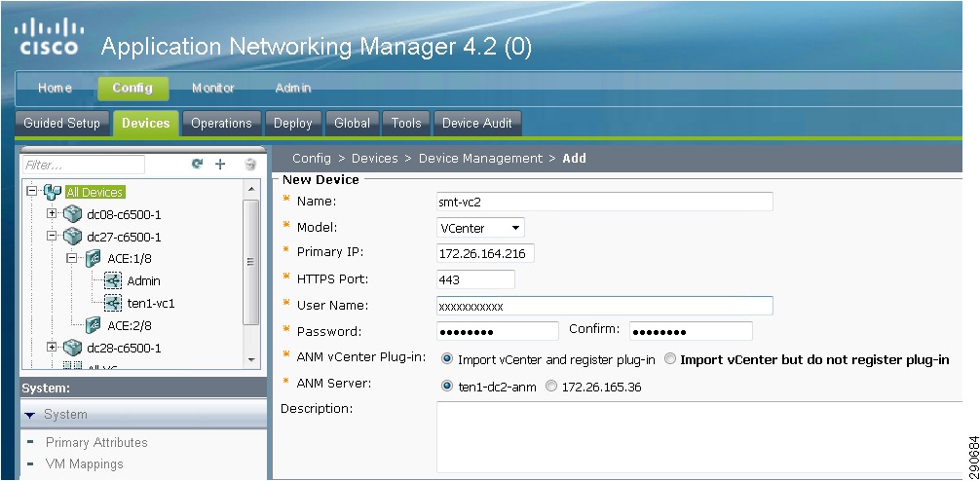Select Import vCenter but do not register plug-in
The image size is (980, 481).
(670, 359)
